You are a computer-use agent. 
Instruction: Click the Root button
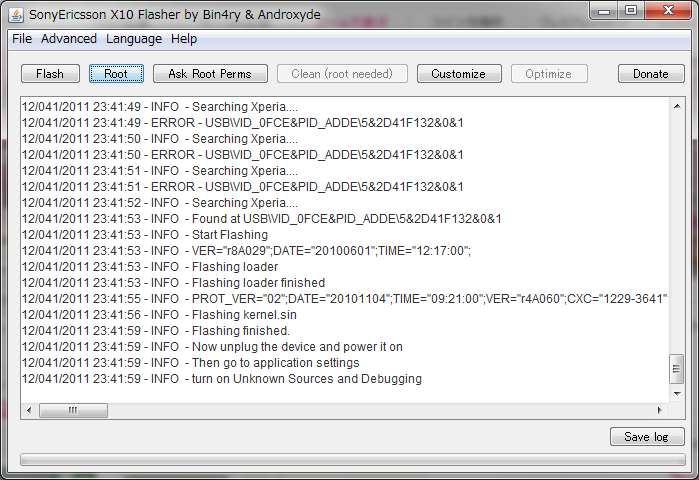[116, 74]
